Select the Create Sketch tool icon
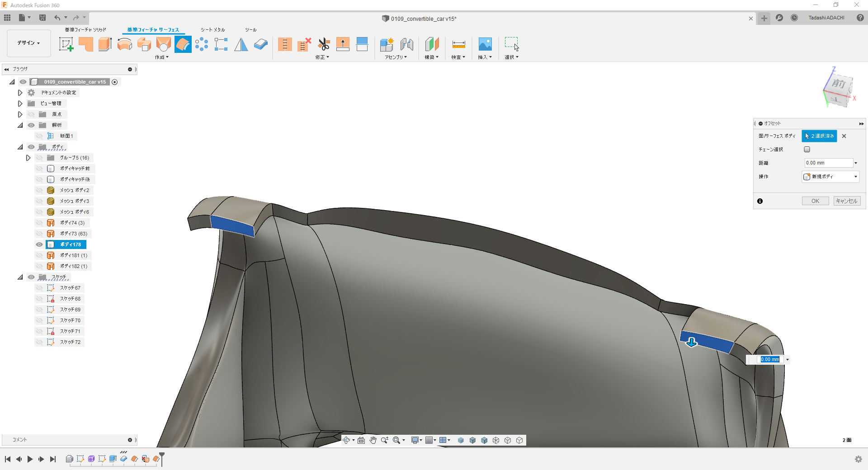This screenshot has height=470, width=868. tap(66, 44)
